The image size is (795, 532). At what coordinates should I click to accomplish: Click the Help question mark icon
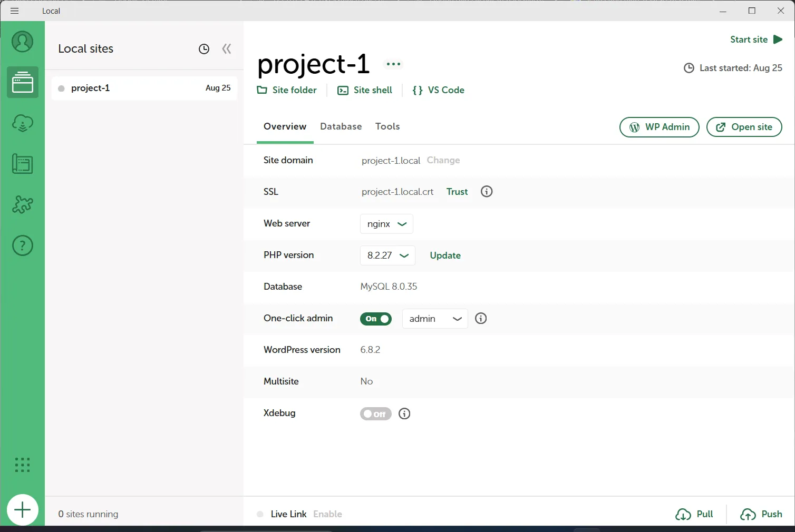click(x=22, y=245)
